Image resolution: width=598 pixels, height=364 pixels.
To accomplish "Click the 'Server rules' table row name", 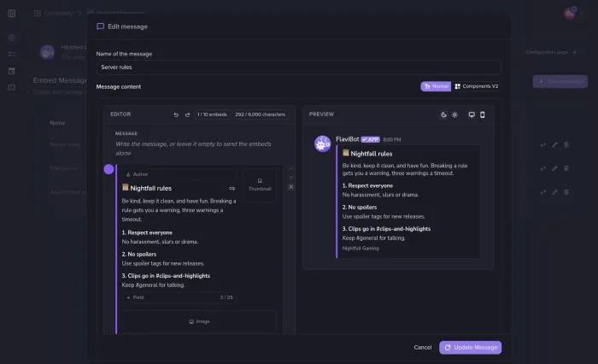I will click(65, 144).
